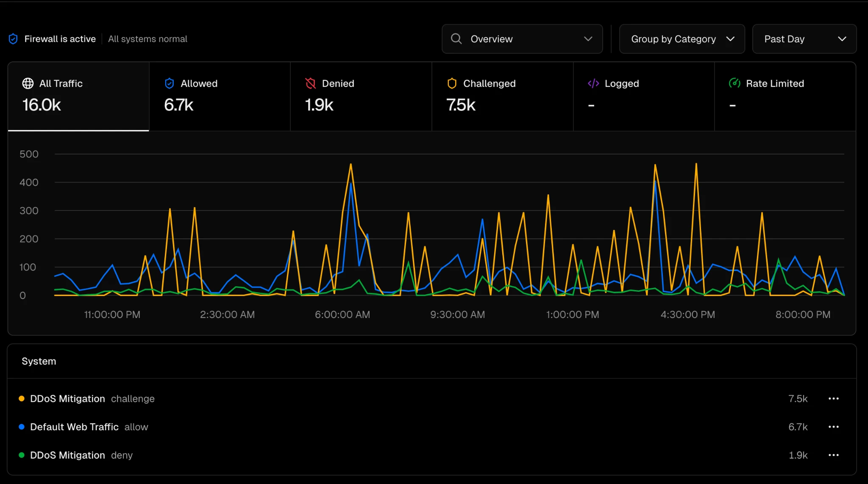
Task: Click the globe icon beside All Traffic
Action: click(x=28, y=83)
